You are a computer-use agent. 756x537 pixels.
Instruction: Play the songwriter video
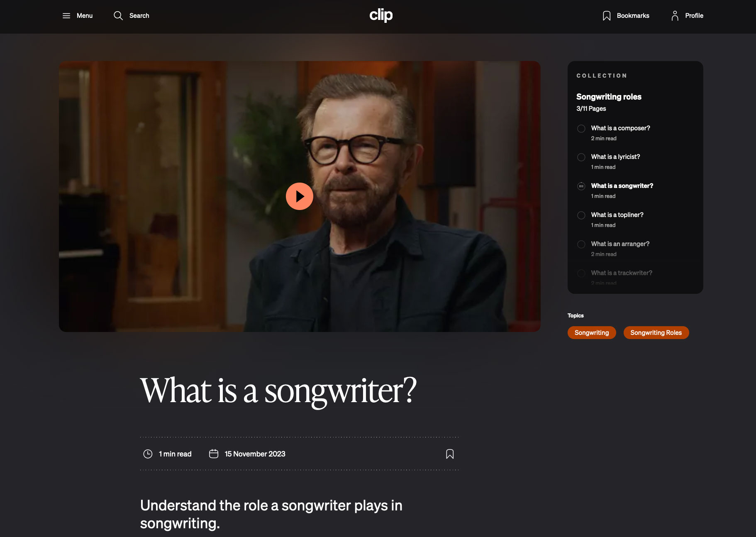[x=299, y=196]
